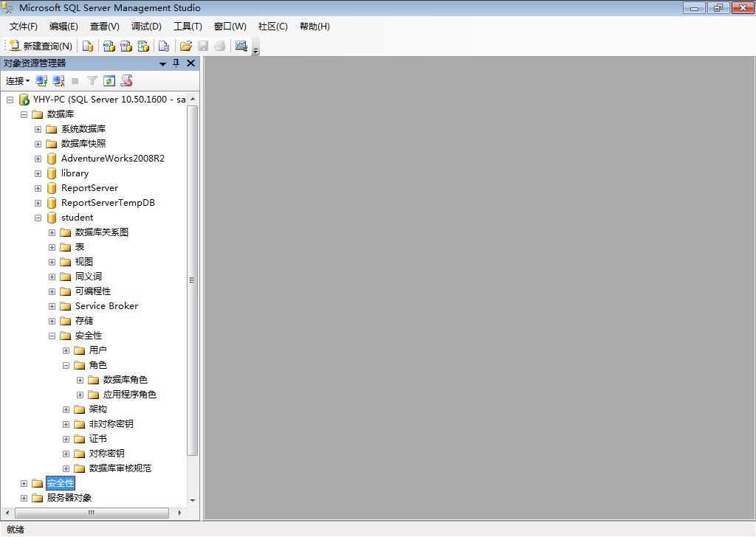Open the 调试(D) menu
756x537 pixels.
coord(146,27)
